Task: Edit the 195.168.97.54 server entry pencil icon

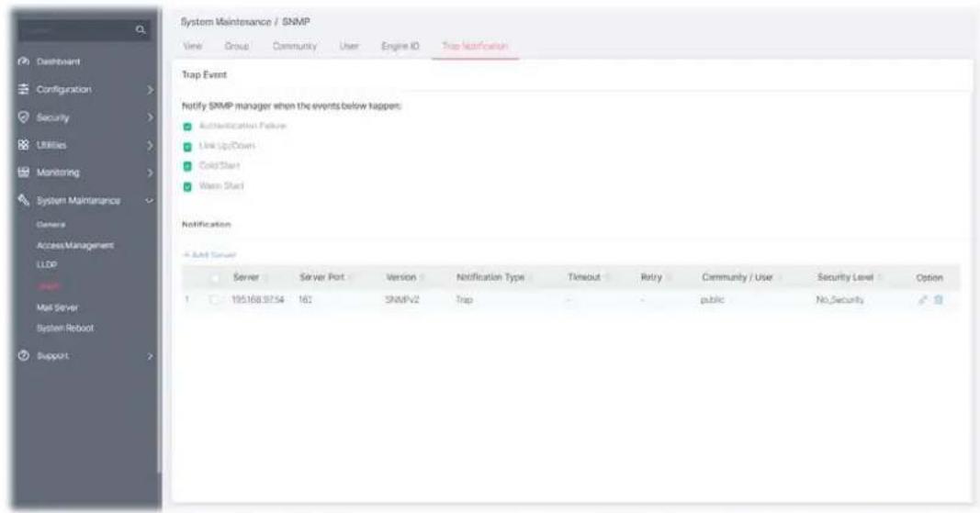Action: click(922, 300)
